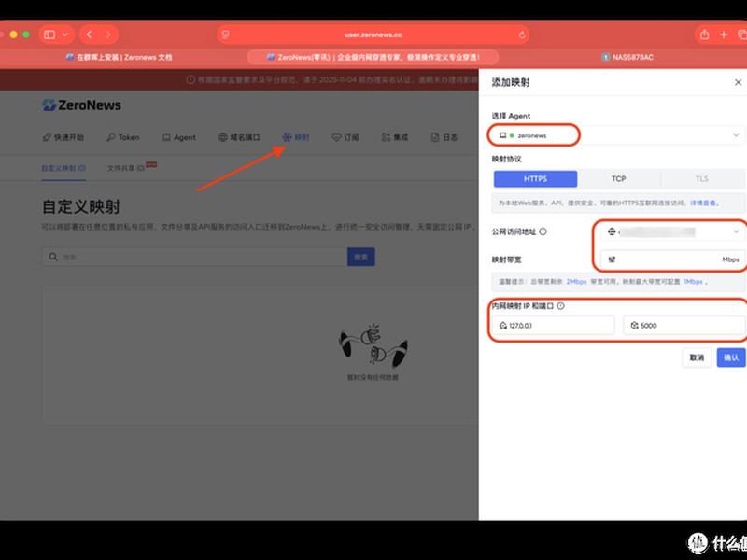Viewport: 747px width, 560px height.
Task: Select the 自定义映射 sub-tab
Action: [x=63, y=168]
